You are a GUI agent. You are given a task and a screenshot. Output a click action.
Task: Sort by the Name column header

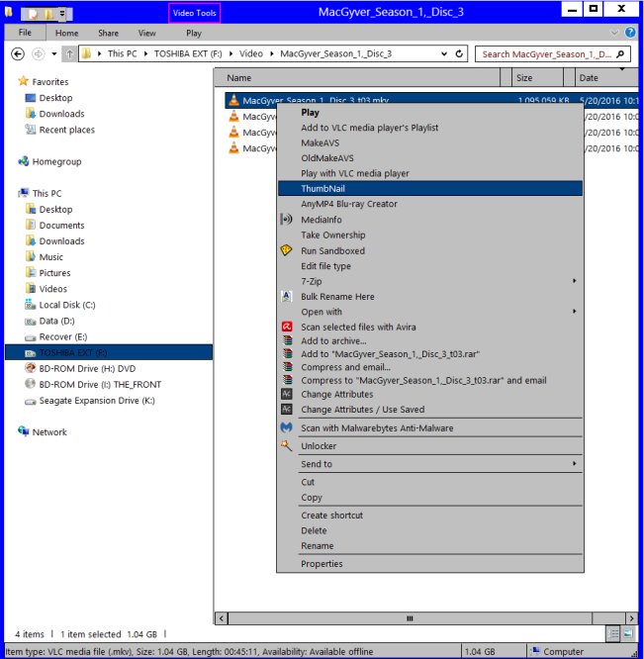(x=357, y=78)
